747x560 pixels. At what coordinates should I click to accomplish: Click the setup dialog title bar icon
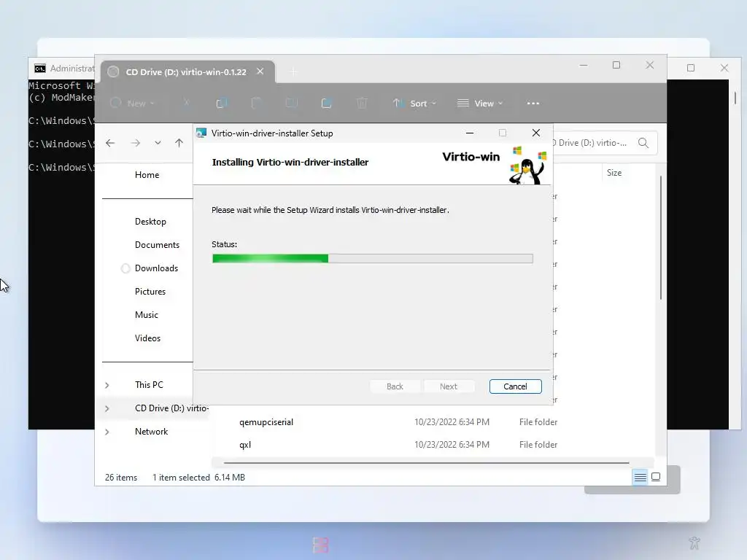[x=201, y=133]
